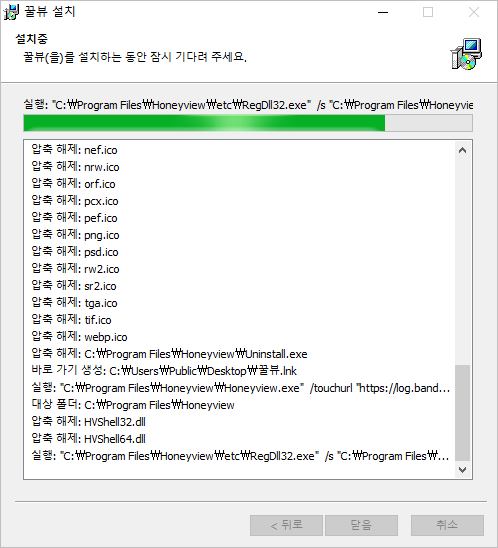The image size is (498, 548).
Task: Click the disabled maximize button
Action: (x=428, y=12)
